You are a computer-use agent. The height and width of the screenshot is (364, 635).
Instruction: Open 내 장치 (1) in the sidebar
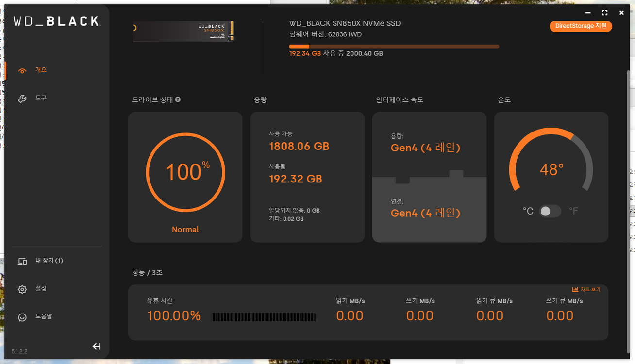click(x=49, y=261)
